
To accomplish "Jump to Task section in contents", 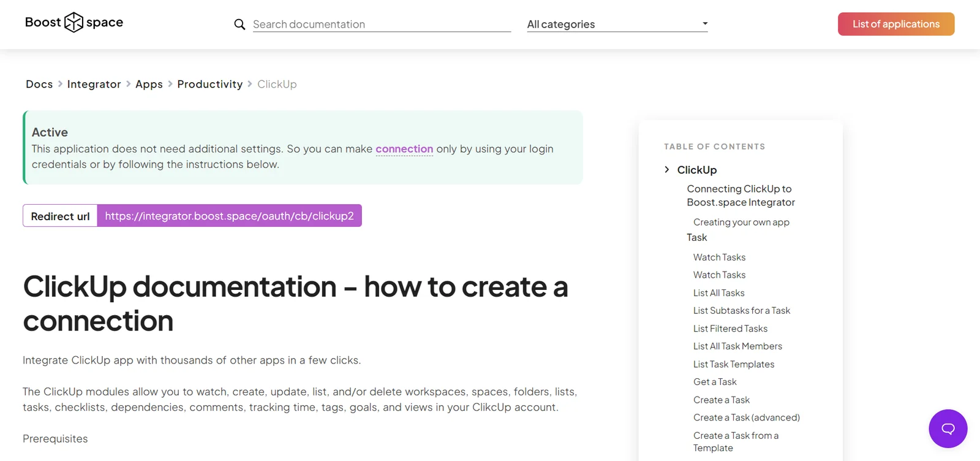I will [x=697, y=237].
